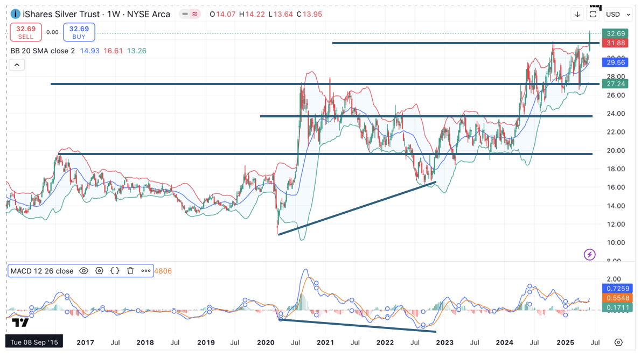Click the purple lightning bolt icon

[x=589, y=254]
